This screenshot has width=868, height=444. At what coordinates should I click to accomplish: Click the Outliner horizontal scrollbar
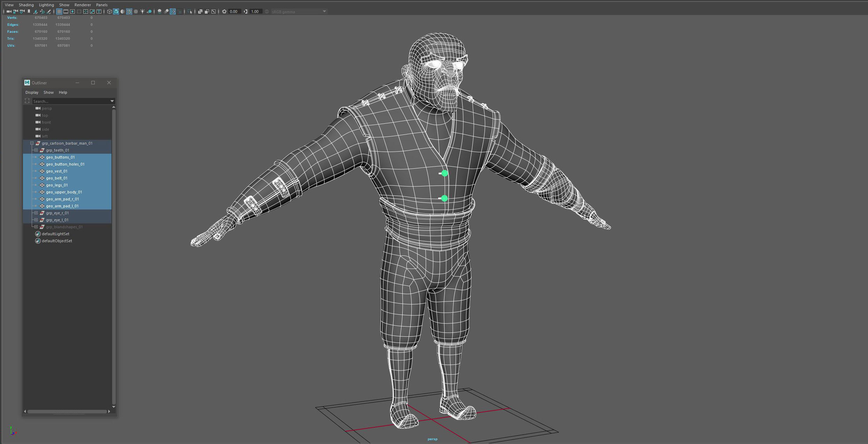pyautogui.click(x=67, y=412)
